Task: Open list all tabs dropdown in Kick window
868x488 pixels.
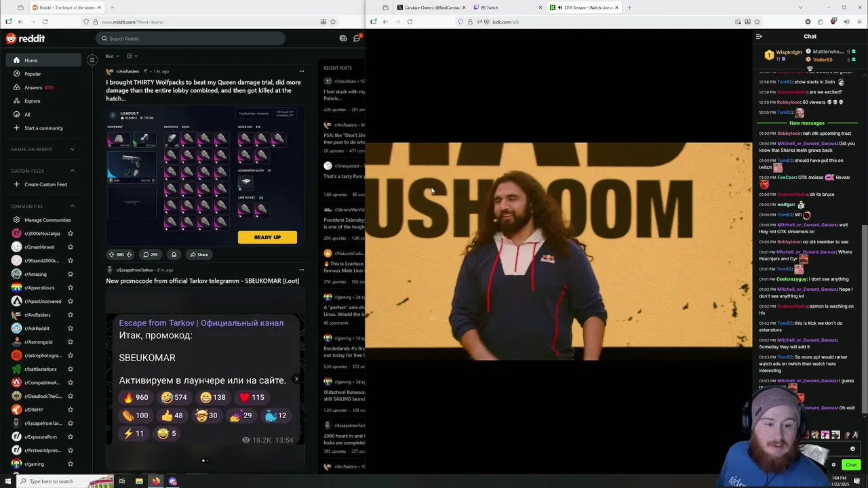Action: 801,7
